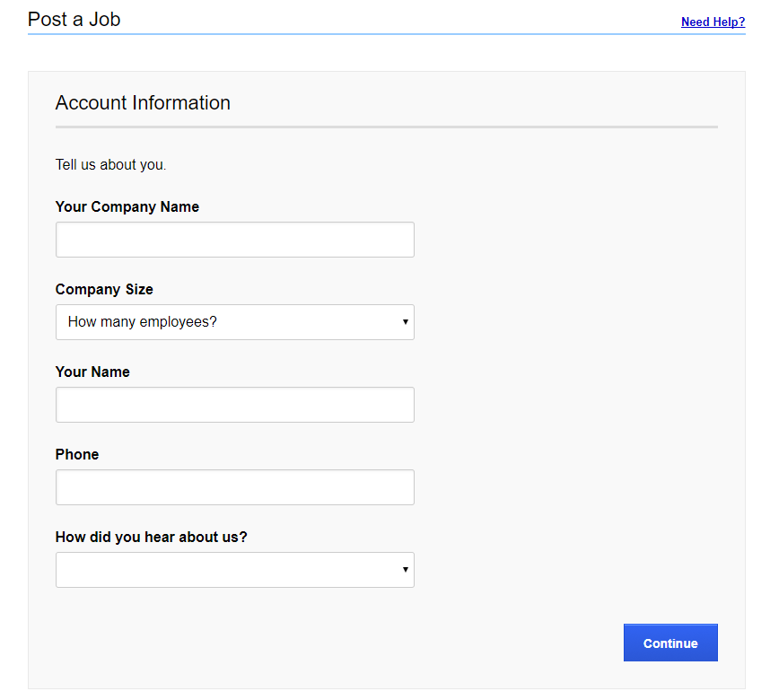The image size is (770, 700).
Task: Click the 'Phone' field label
Action: [x=77, y=454]
